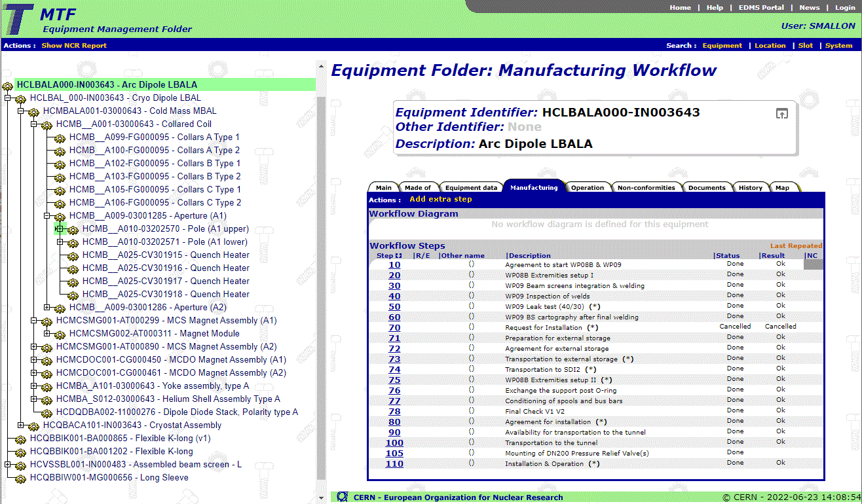Expand the Pole (A1 upper) node
Screen dimensions: 862x504
click(60, 229)
